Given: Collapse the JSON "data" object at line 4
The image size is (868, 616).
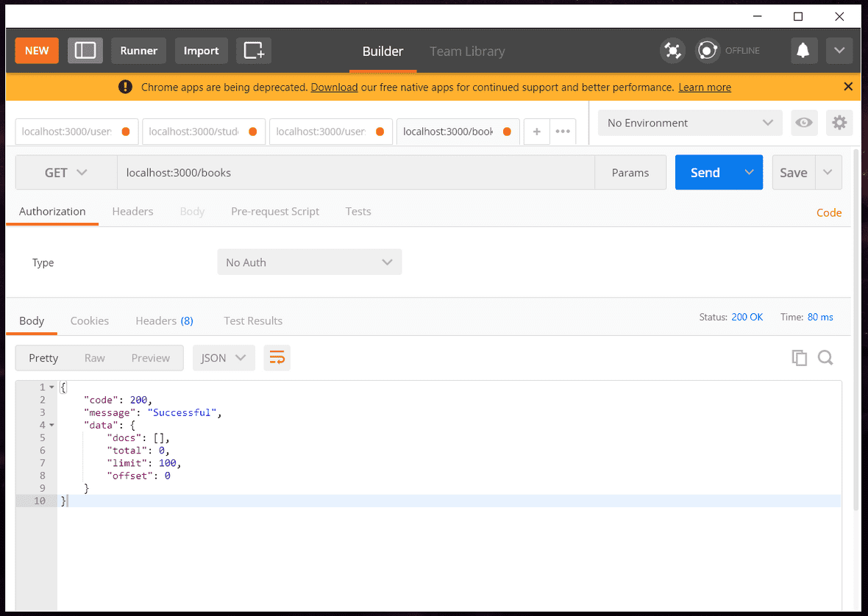Looking at the screenshot, I should [52, 426].
